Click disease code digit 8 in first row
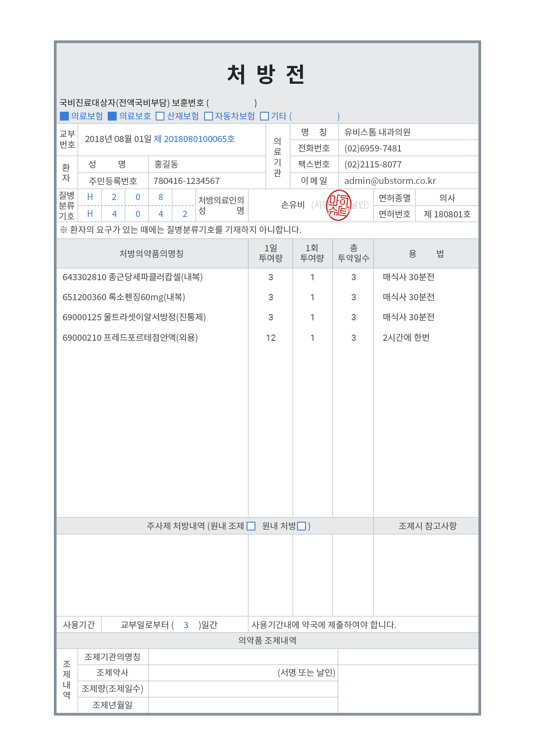Image resolution: width=535 pixels, height=756 pixels. [160, 197]
